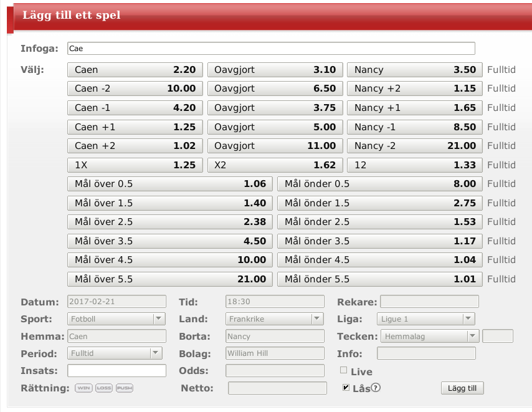Enable the Live checkbox
Viewport: 532px width, 412px height.
tap(344, 371)
